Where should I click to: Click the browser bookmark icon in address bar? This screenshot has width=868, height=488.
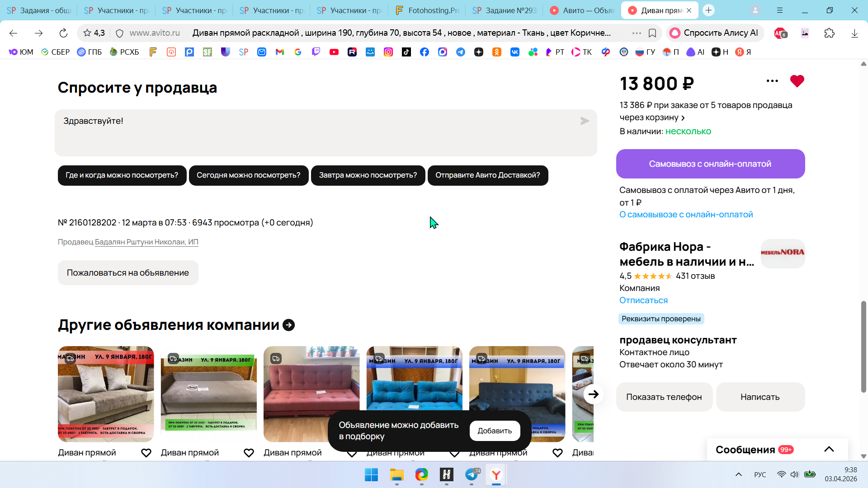pos(652,33)
